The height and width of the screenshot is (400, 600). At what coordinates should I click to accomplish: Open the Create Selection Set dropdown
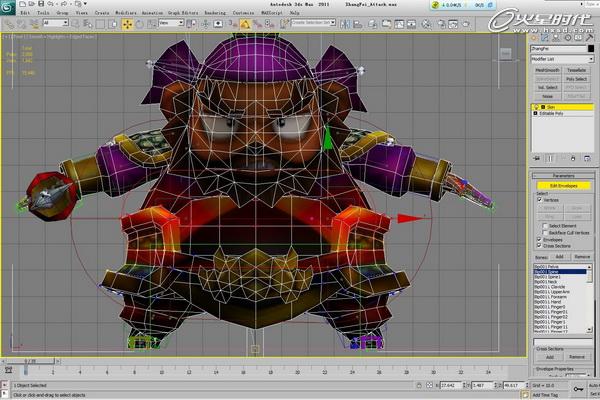click(313, 23)
